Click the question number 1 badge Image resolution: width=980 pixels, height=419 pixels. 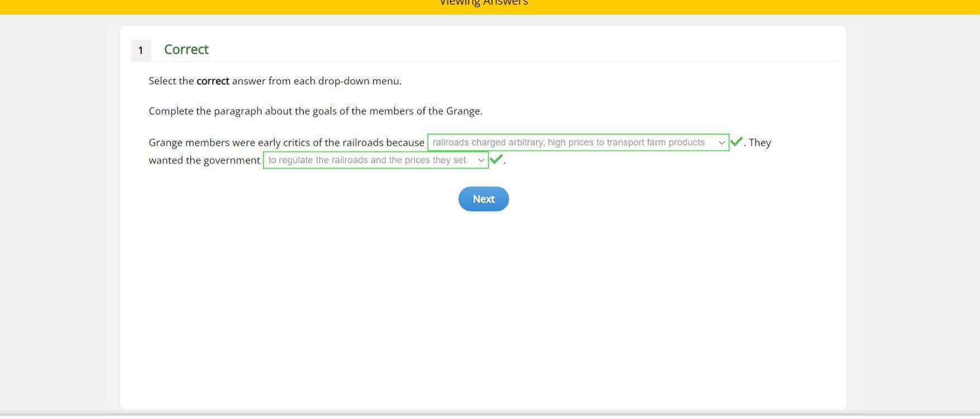(x=141, y=50)
